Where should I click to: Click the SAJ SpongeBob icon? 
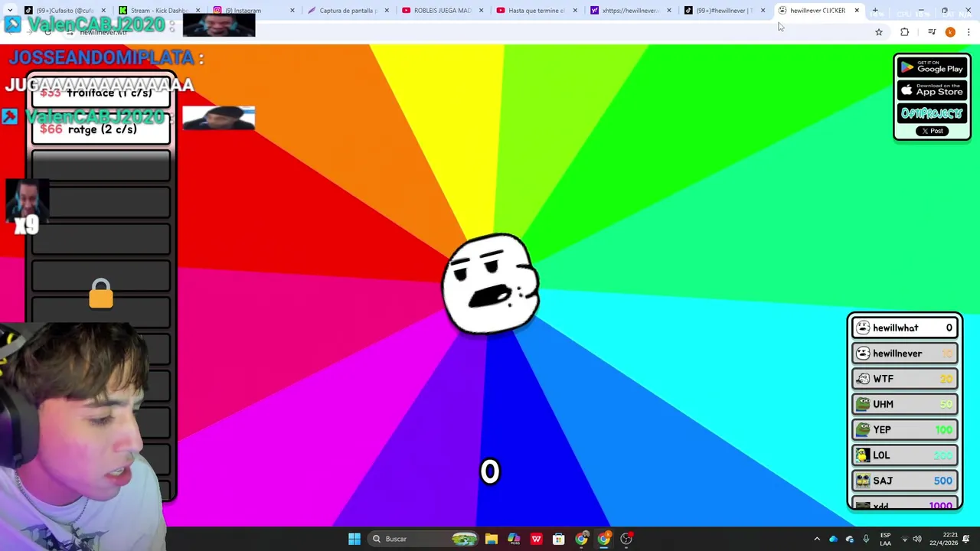863,481
